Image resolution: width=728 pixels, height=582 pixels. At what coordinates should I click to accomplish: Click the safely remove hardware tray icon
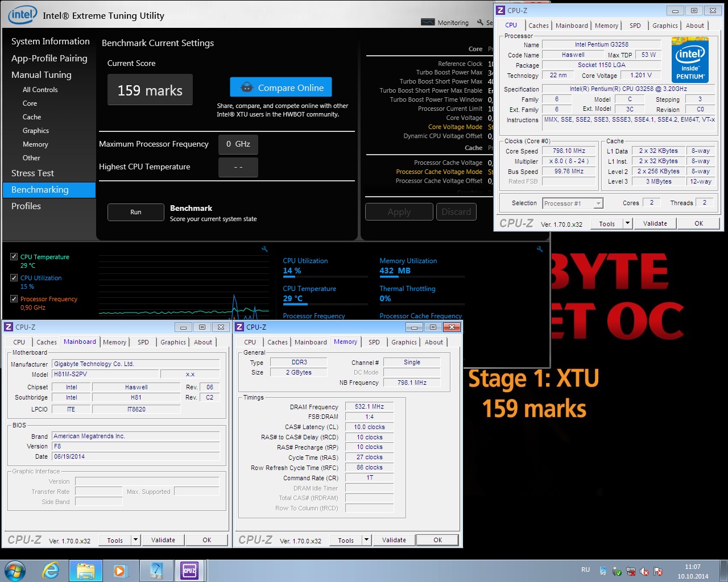(617, 571)
